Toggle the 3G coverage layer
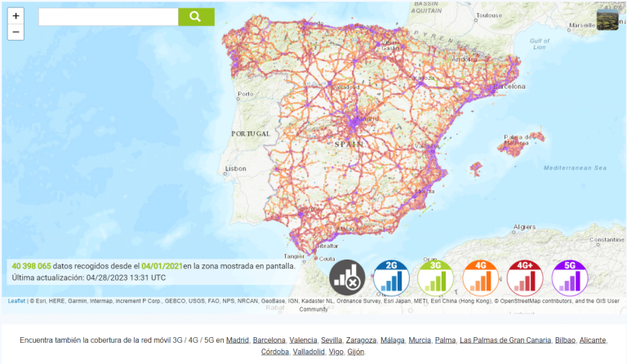This screenshot has height=364, width=627. coord(436,277)
